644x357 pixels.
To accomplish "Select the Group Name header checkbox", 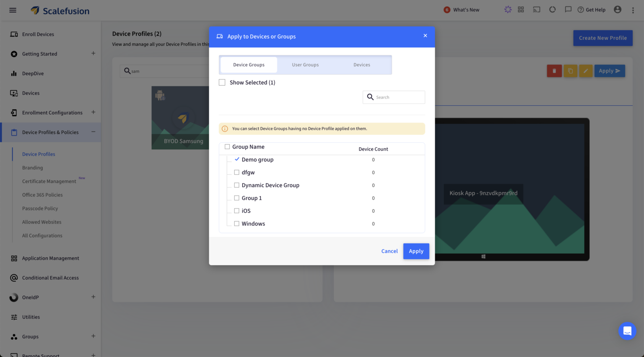I will click(x=227, y=146).
